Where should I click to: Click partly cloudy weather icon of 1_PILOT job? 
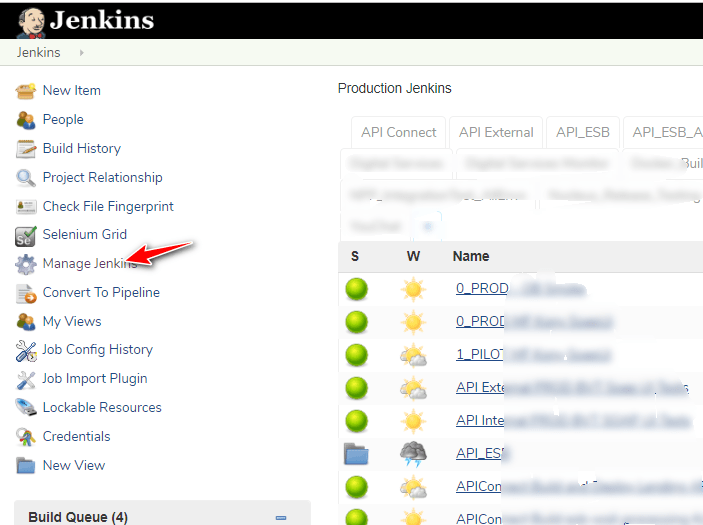413,356
